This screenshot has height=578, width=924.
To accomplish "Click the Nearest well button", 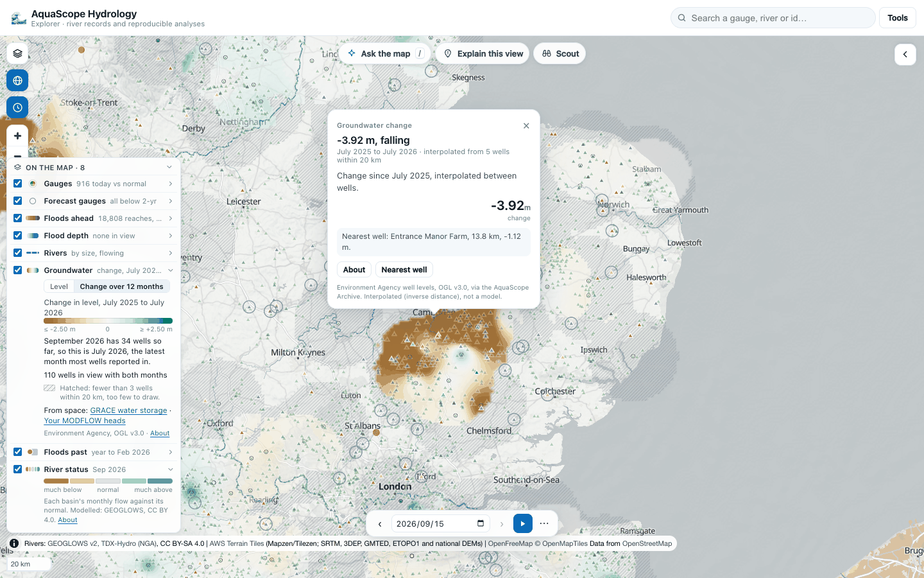I will (404, 270).
